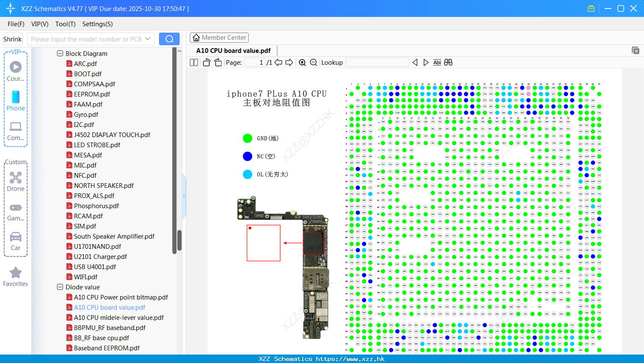Click the Member Center button

pos(219,38)
